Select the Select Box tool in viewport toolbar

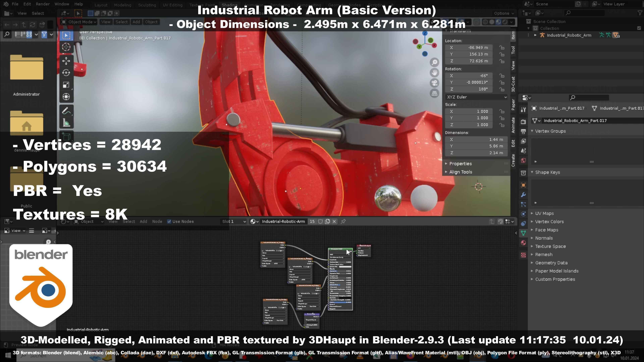pyautogui.click(x=66, y=35)
